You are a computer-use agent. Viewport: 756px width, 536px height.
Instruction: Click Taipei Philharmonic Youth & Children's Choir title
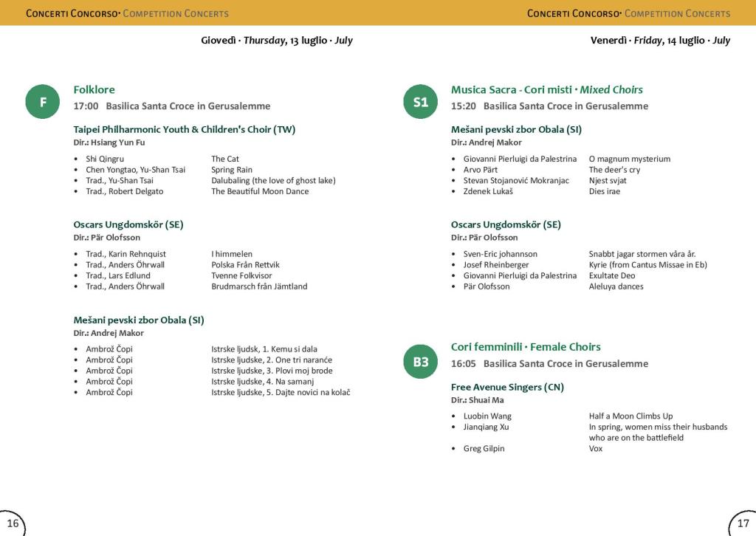click(184, 129)
